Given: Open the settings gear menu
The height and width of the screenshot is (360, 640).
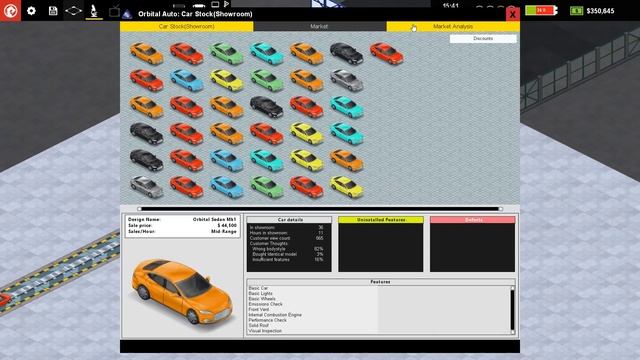Looking at the screenshot, I should (31, 11).
